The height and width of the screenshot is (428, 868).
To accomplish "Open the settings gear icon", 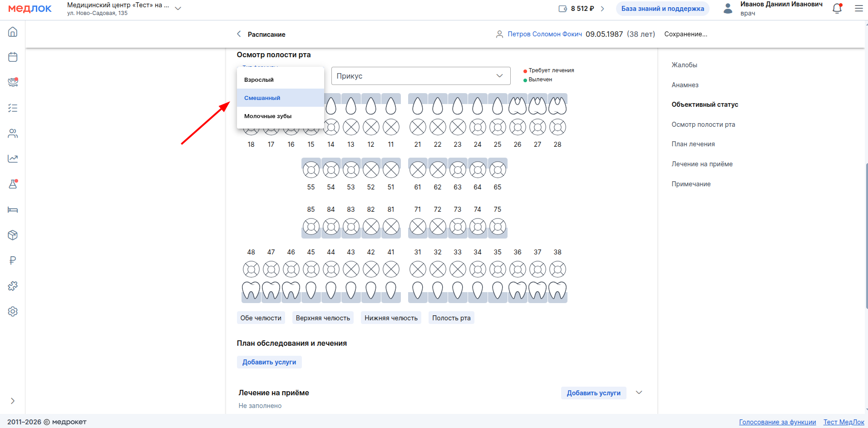I will point(13,312).
